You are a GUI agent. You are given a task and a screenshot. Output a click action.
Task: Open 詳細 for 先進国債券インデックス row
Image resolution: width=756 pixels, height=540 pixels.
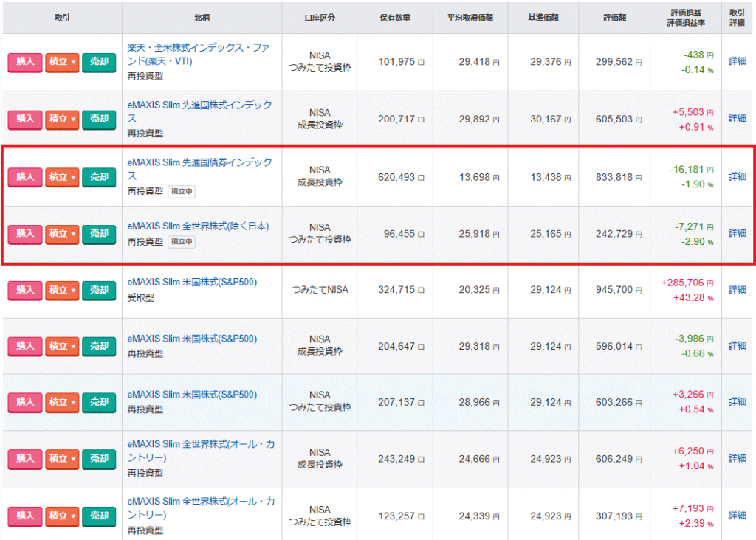point(737,176)
